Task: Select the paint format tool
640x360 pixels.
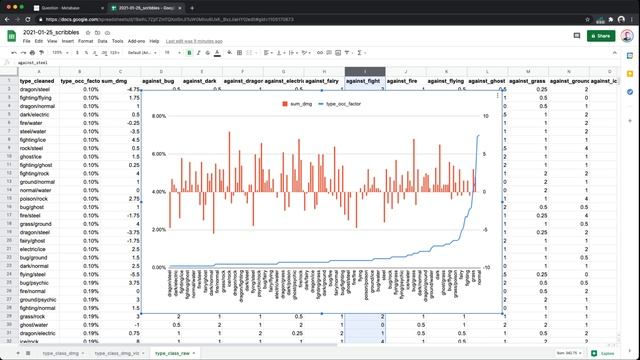Action: tap(41, 53)
